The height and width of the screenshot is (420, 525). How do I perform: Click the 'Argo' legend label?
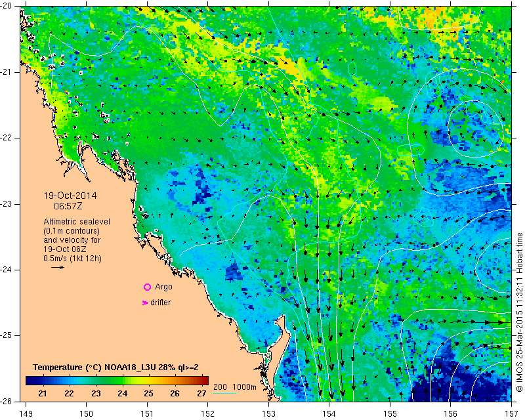[x=163, y=287]
